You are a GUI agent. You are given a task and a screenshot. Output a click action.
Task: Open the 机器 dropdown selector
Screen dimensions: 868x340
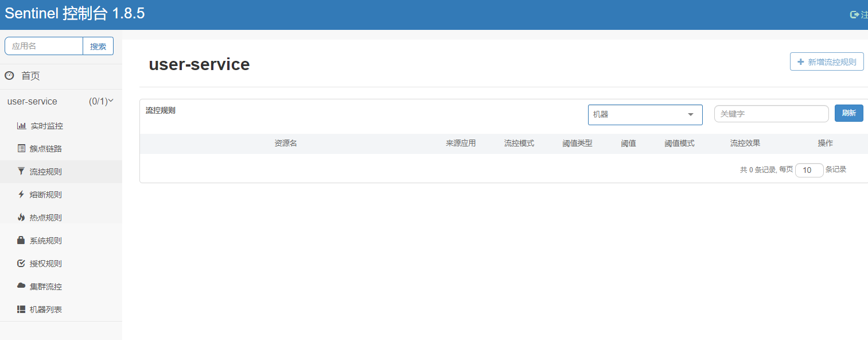[x=645, y=114]
